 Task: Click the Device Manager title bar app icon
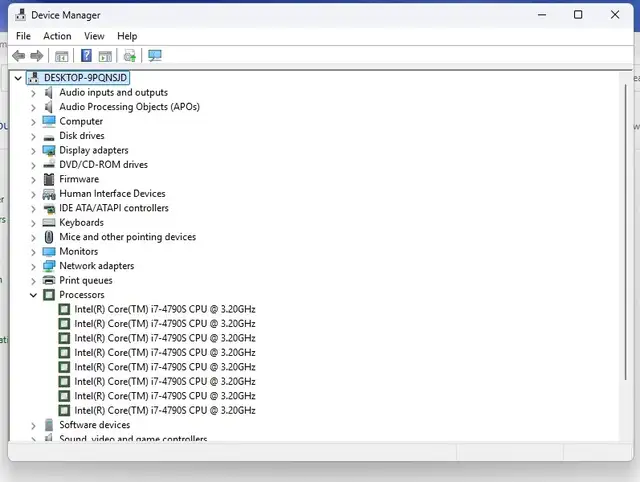pyautogui.click(x=20, y=15)
